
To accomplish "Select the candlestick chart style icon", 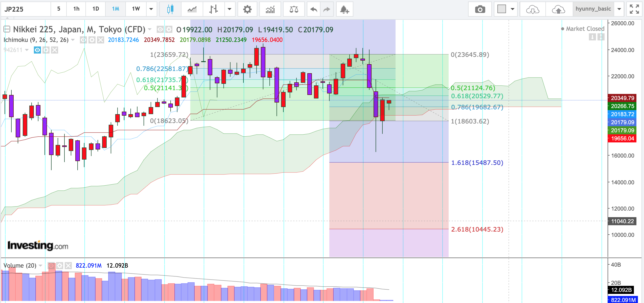I will (170, 9).
